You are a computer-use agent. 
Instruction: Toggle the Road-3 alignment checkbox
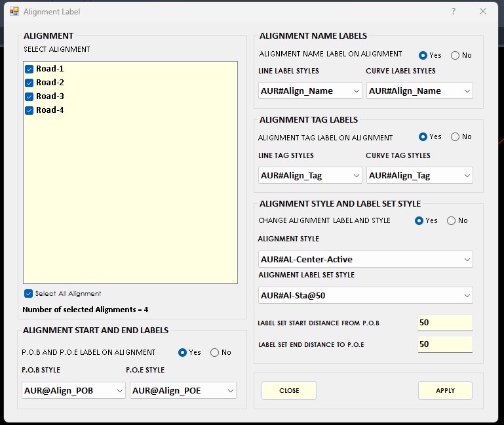tap(29, 96)
